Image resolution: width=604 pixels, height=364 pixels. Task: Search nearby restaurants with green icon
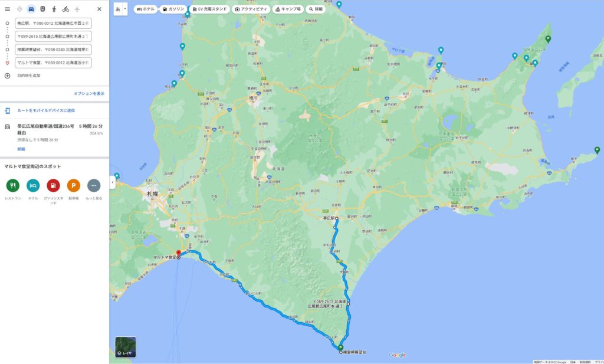(13, 186)
